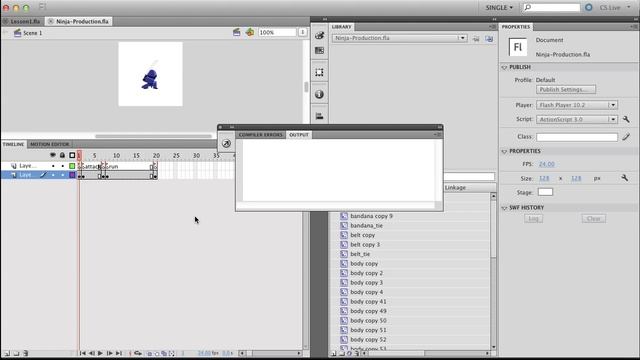Open the SINGLE workspace switcher
Viewport: 640px width, 360px height.
tap(499, 7)
